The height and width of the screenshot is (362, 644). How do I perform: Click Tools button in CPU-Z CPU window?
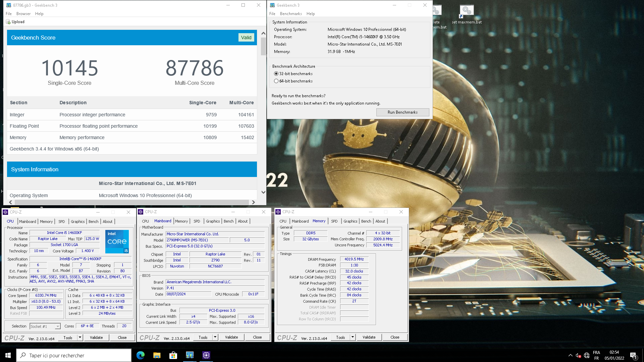(x=68, y=338)
